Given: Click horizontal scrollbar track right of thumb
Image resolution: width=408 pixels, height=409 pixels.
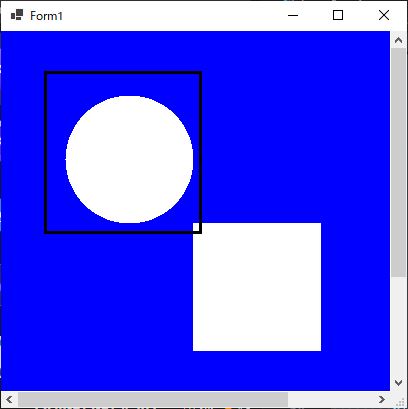Looking at the screenshot, I should (331, 399).
